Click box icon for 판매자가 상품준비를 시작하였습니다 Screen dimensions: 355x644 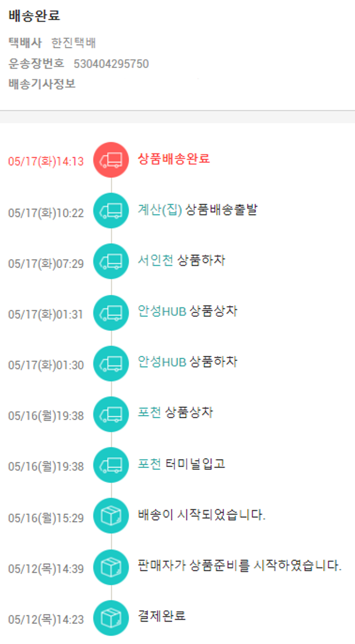(x=111, y=566)
